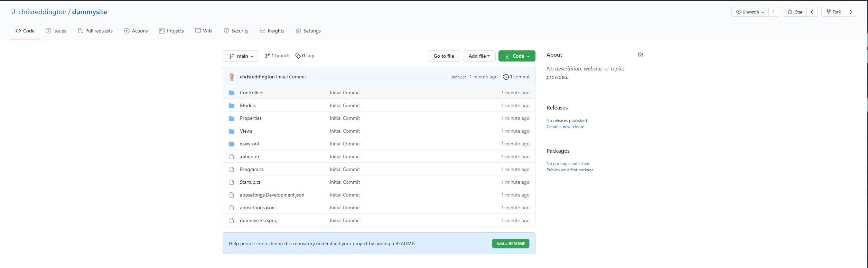Open the repository Settings tab
The height and width of the screenshot is (268, 868).
308,31
